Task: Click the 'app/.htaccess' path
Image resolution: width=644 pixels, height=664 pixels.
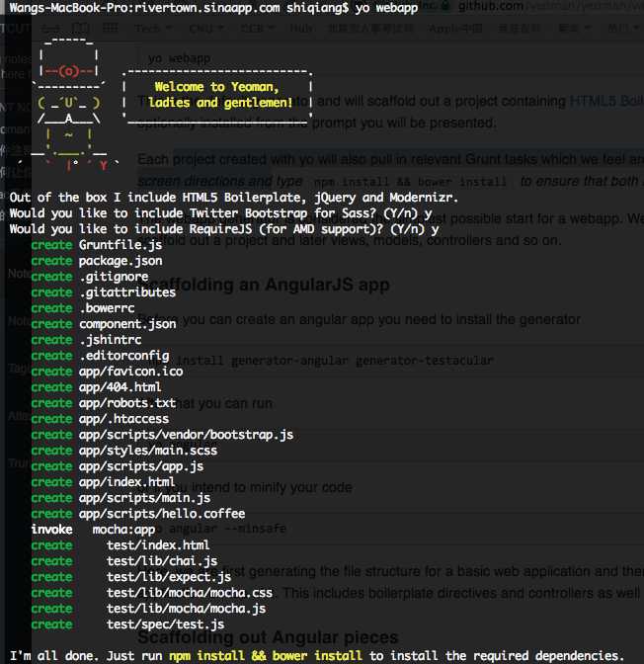Action: pos(123,419)
